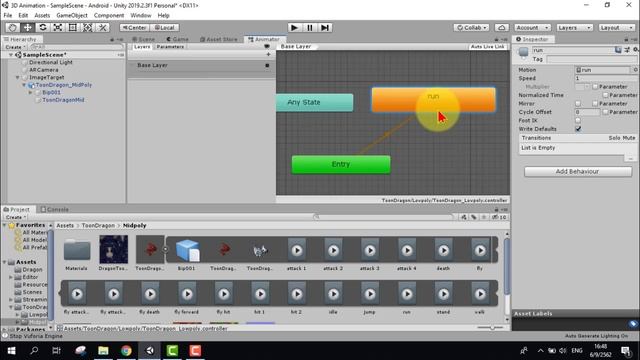Switch to the Console tab
640x360 pixels.
pos(55,209)
